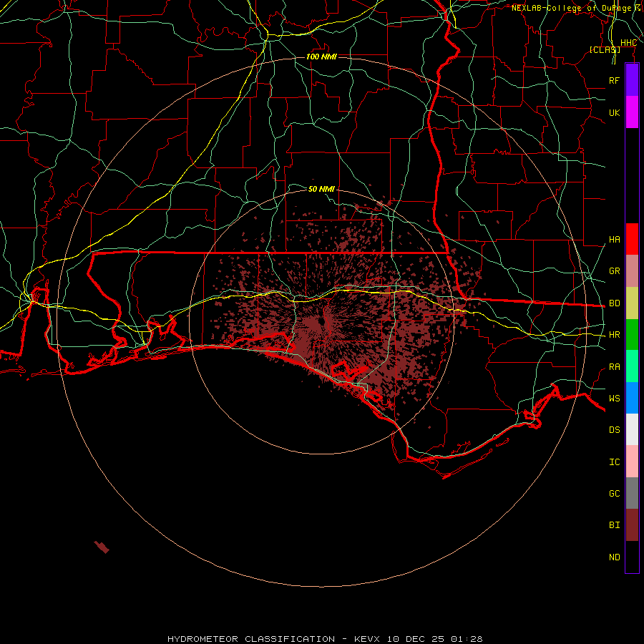This screenshot has height=644, width=644.
Task: Click the HR legend label
Action: (x=614, y=335)
